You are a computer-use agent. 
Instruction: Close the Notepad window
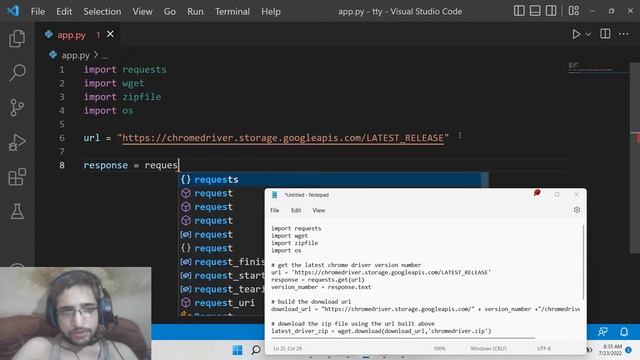click(x=576, y=194)
